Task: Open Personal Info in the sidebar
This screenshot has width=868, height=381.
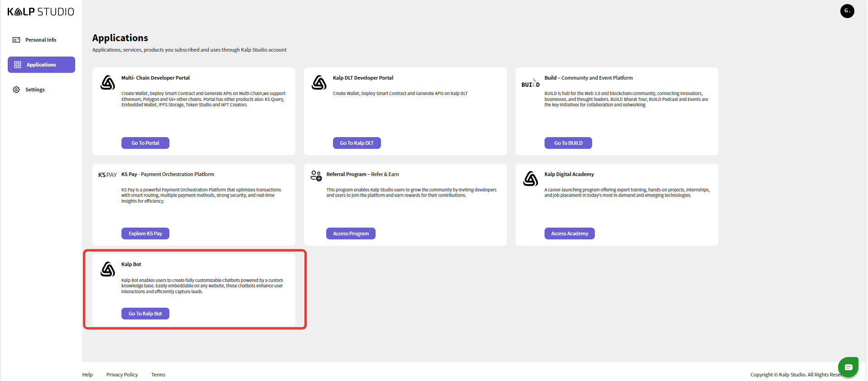Action: coord(41,40)
